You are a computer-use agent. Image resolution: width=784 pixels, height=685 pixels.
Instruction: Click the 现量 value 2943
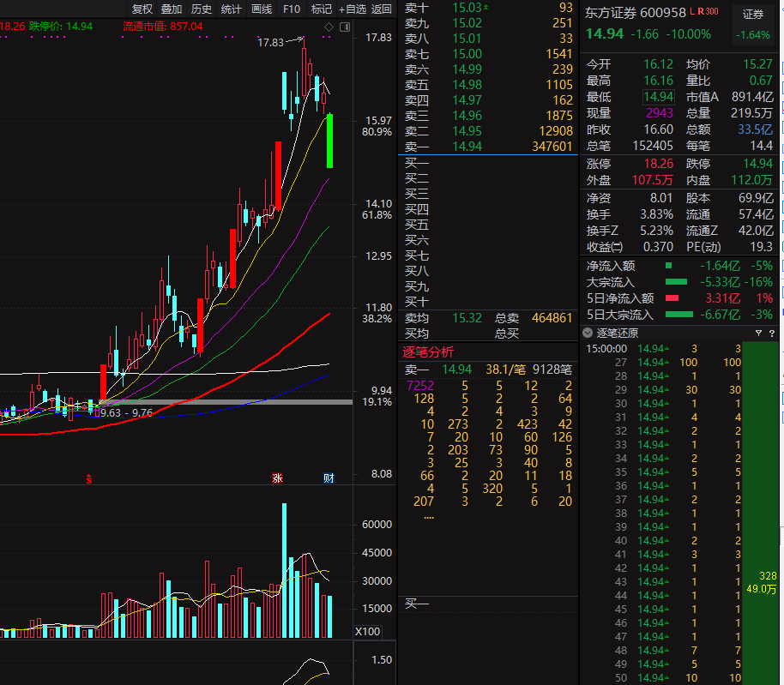coord(660,113)
